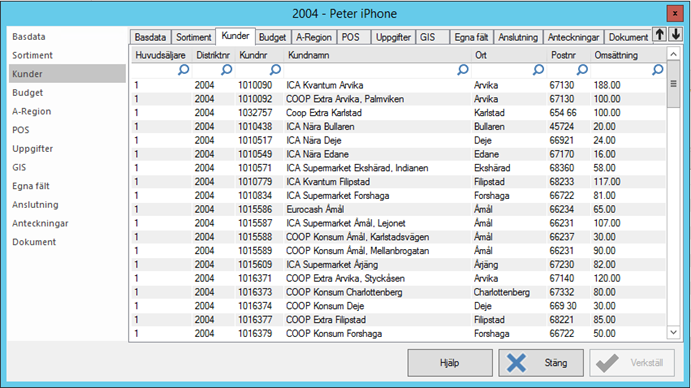
Task: Choose Kunder in the left sidebar
Action: tap(67, 74)
